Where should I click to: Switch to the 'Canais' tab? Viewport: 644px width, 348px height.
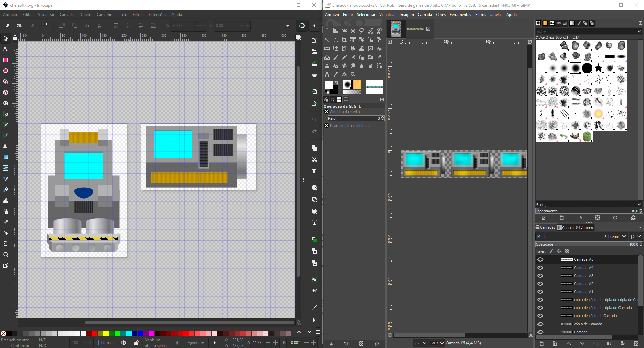[565, 228]
